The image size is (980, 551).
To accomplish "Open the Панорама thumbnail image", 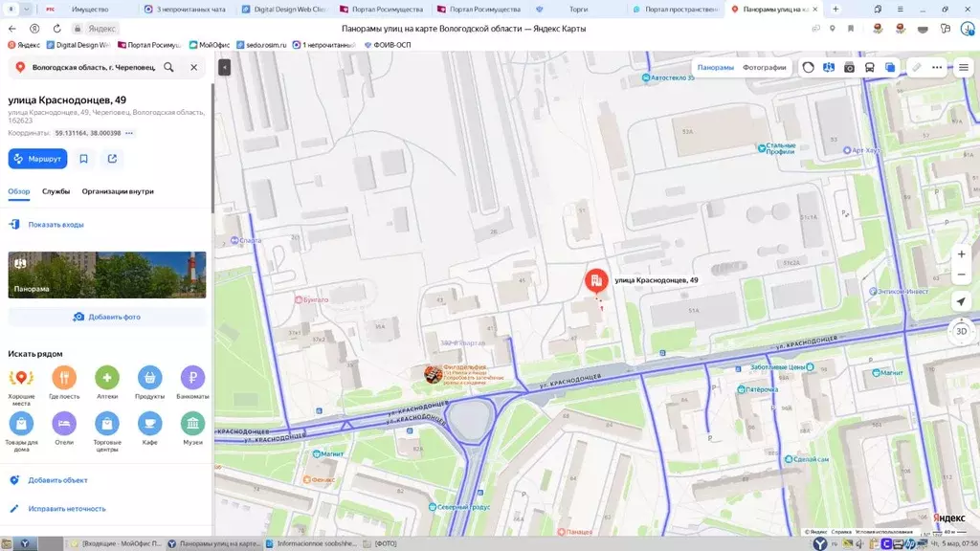I will coord(107,275).
